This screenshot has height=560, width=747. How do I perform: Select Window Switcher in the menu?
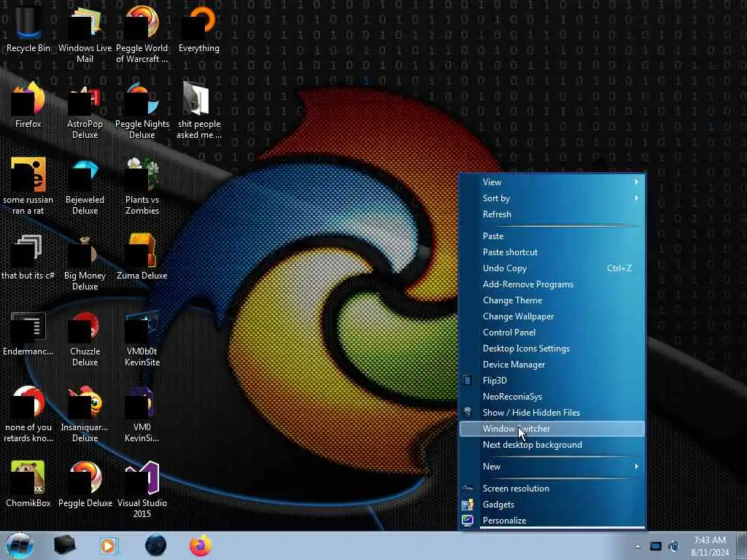point(552,429)
